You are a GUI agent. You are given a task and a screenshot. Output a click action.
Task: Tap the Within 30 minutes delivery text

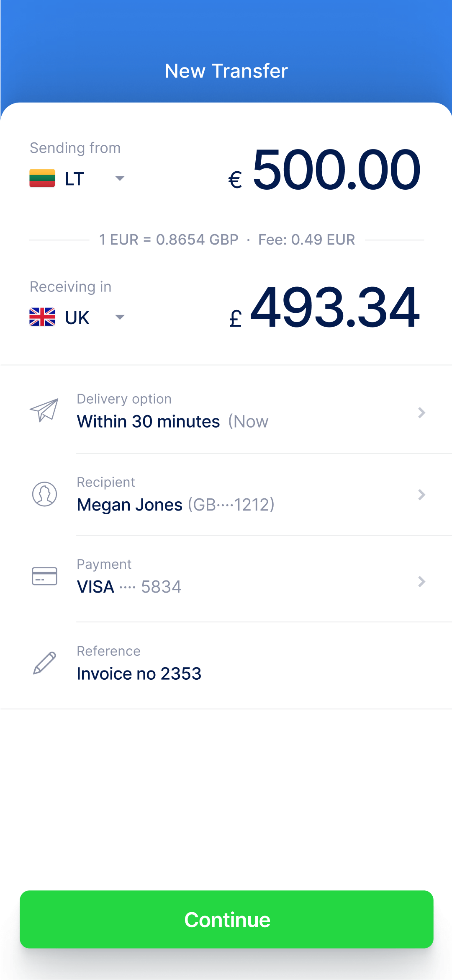click(x=149, y=422)
